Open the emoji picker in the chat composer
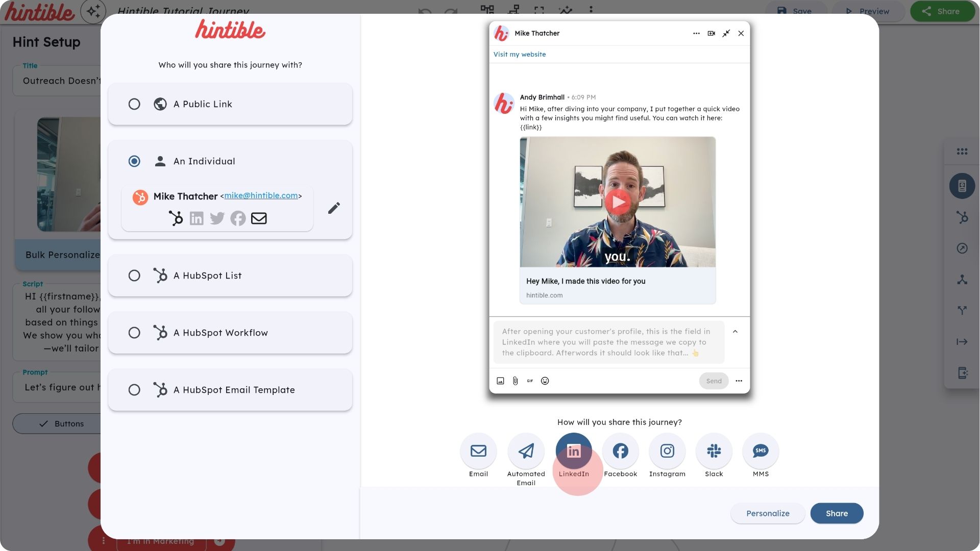980x551 pixels. point(545,381)
